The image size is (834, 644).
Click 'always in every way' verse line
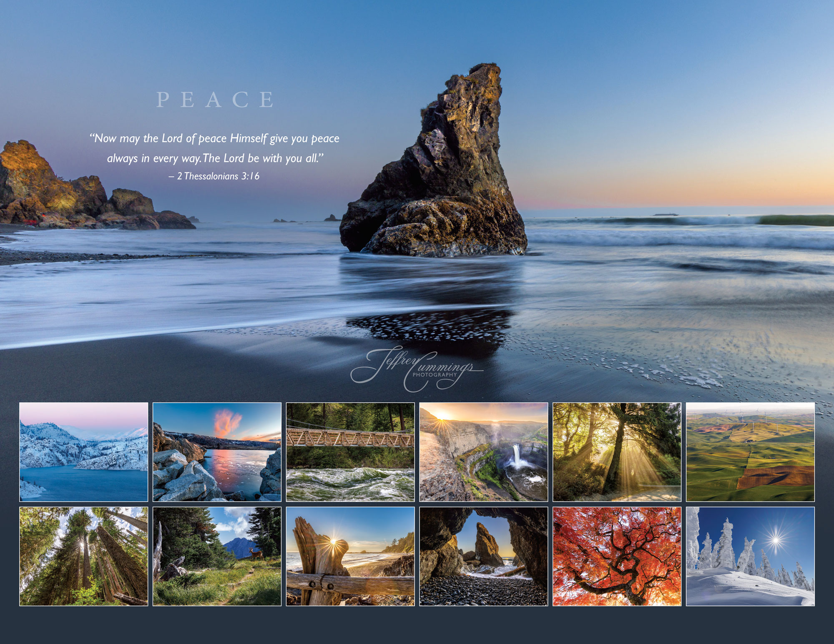coord(215,158)
